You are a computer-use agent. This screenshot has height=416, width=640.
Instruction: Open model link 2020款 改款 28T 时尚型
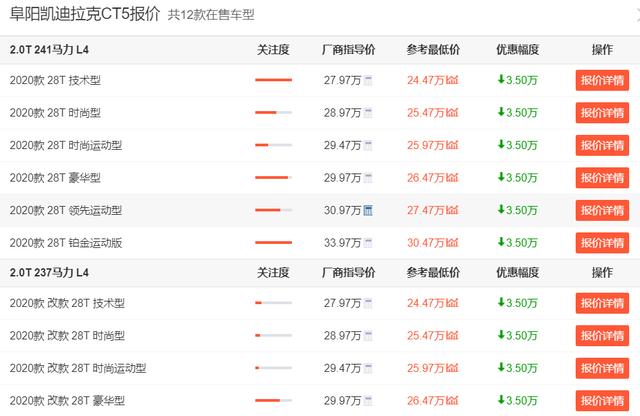67,336
